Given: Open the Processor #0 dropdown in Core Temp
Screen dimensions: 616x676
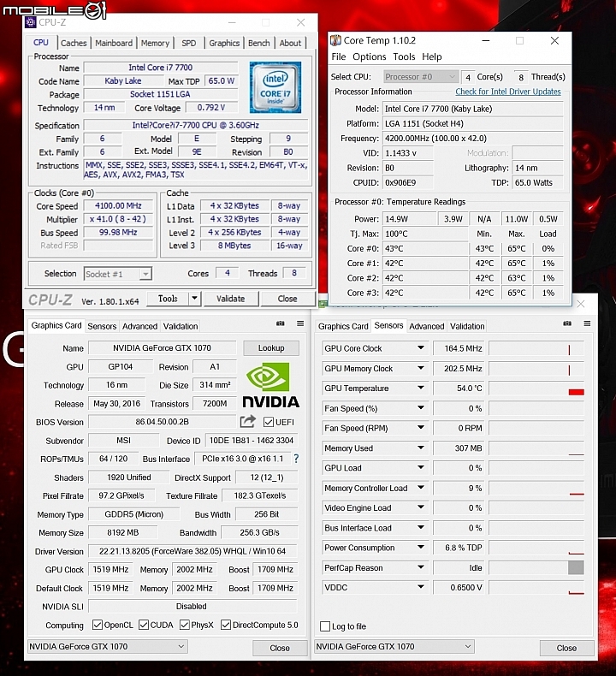Looking at the screenshot, I should (x=420, y=77).
